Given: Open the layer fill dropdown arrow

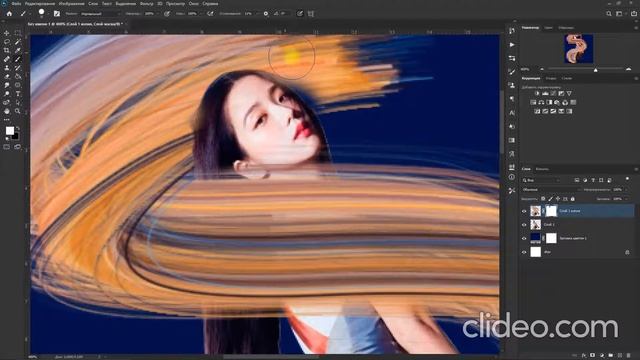Looking at the screenshot, I should pyautogui.click(x=625, y=199).
